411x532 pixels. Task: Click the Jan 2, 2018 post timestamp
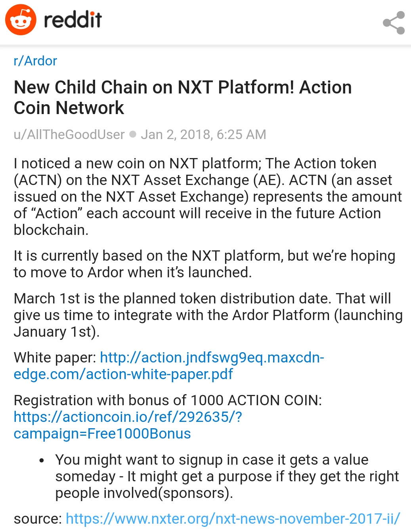(203, 135)
